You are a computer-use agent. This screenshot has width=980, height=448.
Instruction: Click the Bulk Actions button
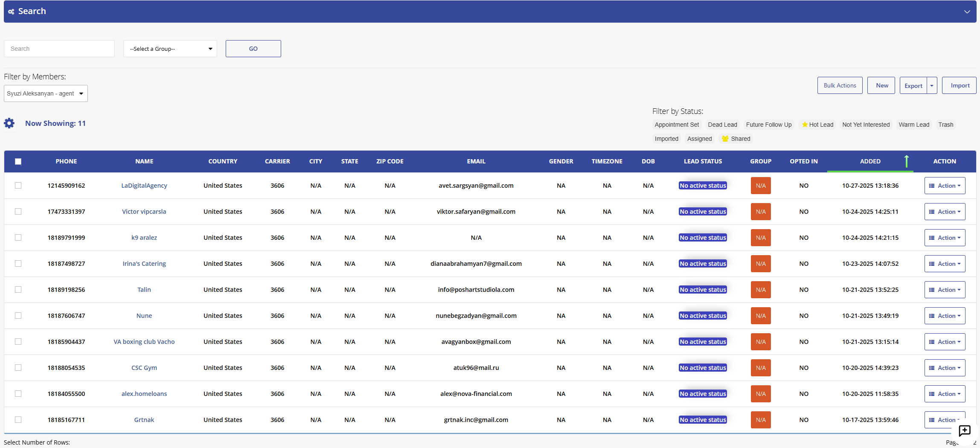(x=839, y=85)
